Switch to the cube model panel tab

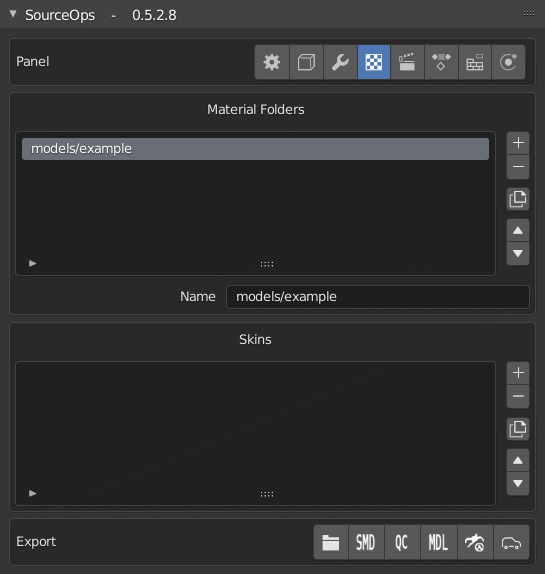click(x=306, y=62)
